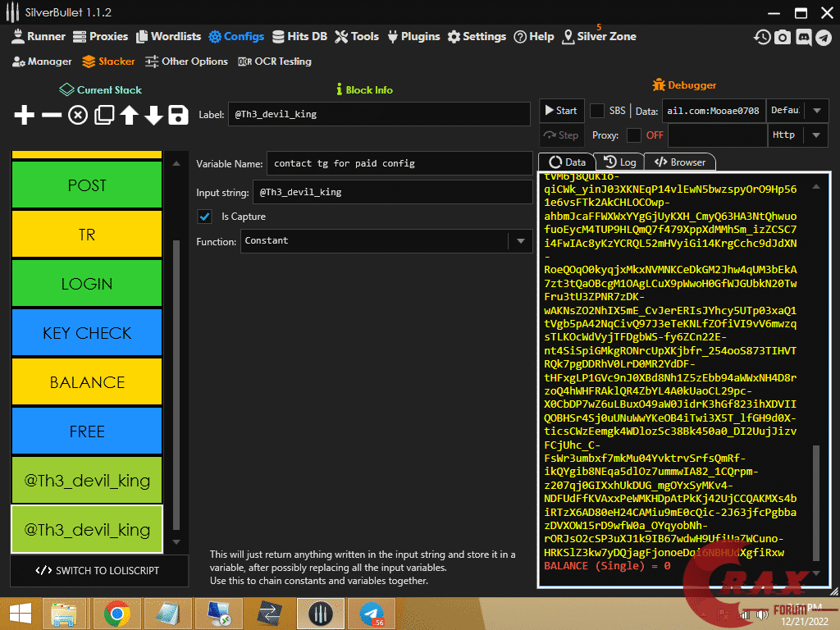This screenshot has width=840, height=630.
Task: Click the debugger Start button
Action: coord(561,111)
